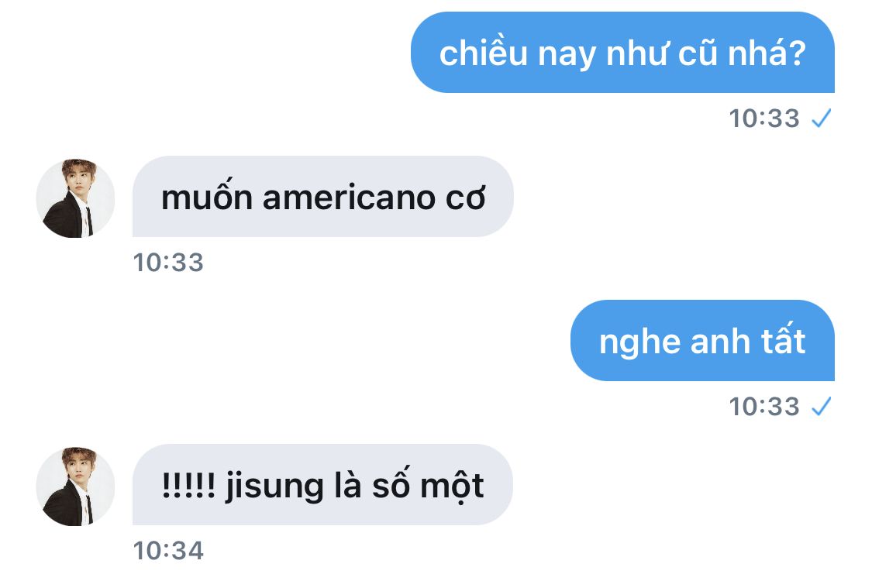
Task: Click the read checkmark under "chiều nay như cũ nhá?"
Action: [x=822, y=118]
